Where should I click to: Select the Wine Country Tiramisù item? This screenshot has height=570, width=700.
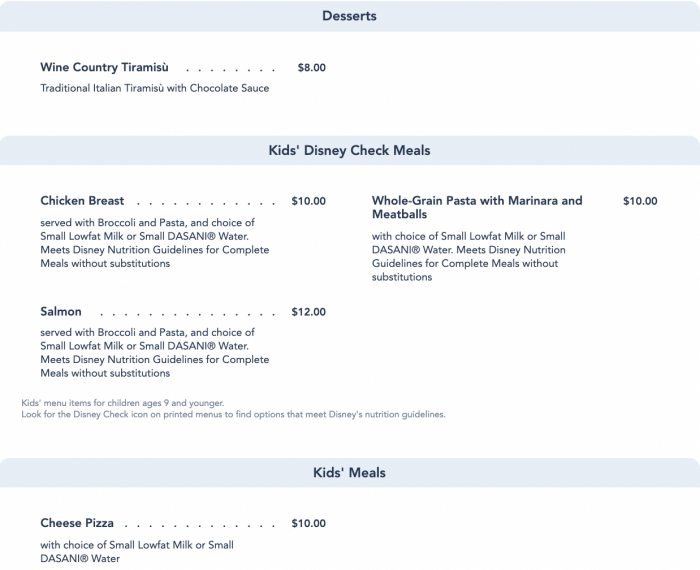104,67
